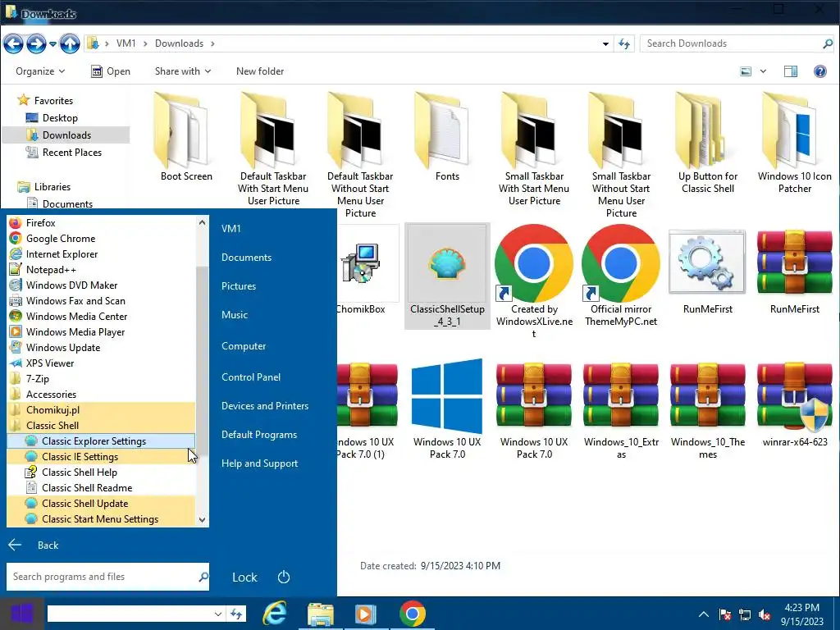This screenshot has width=840, height=630.
Task: Open Devices and Printers link
Action: tap(265, 406)
